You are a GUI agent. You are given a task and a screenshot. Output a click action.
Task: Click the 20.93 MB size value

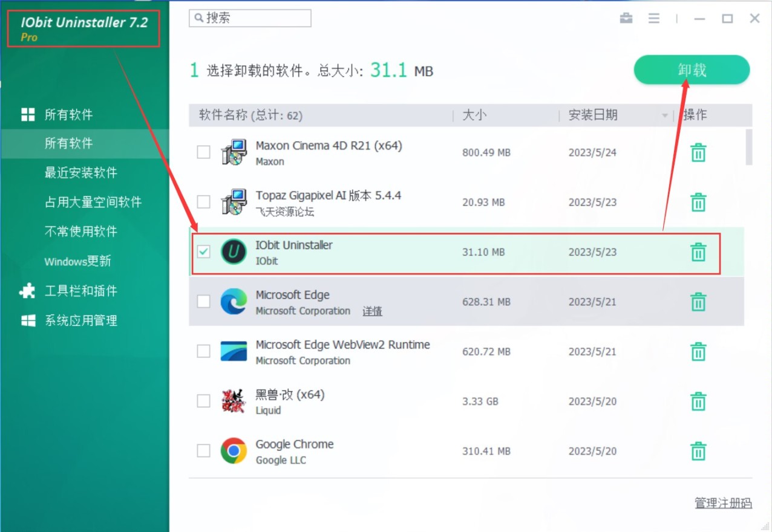pos(483,203)
